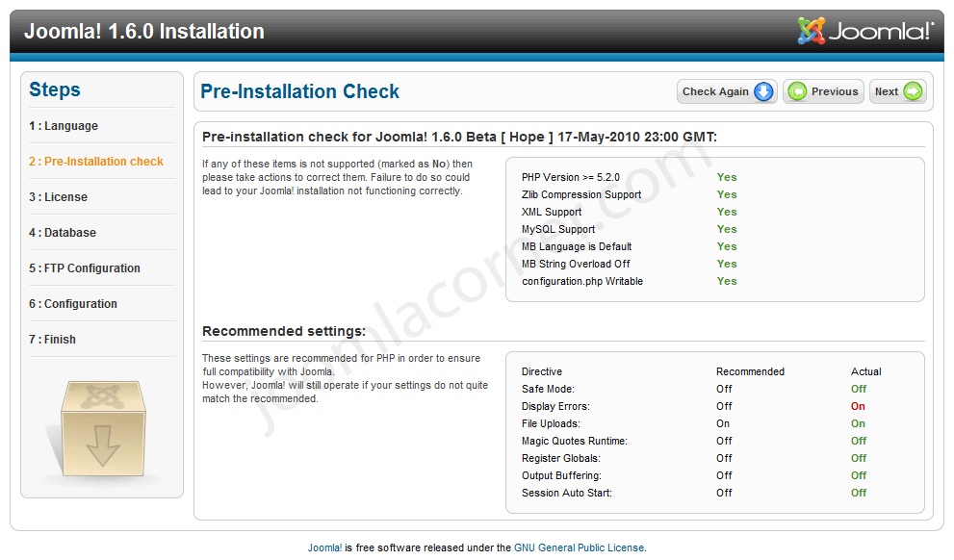
Task: Click the 'Recommended' column header
Action: (x=750, y=371)
